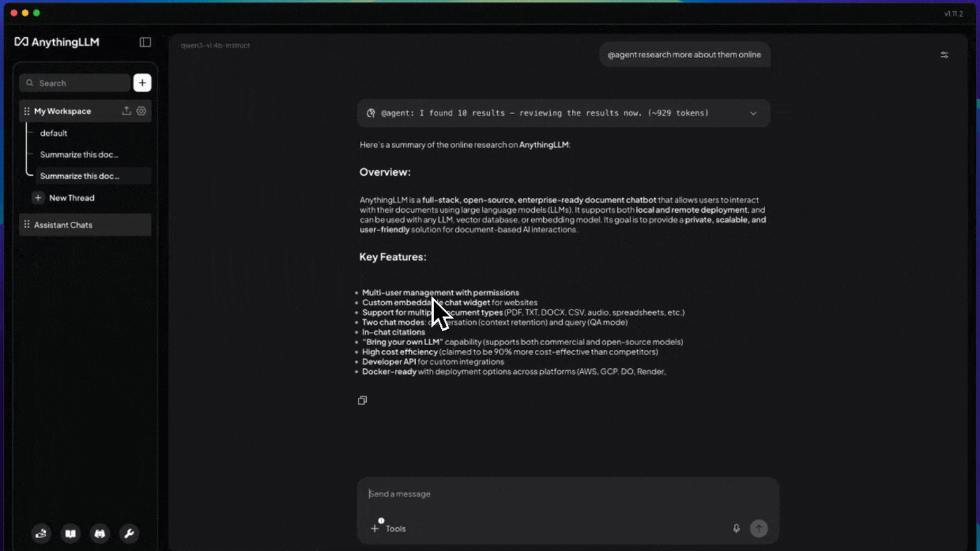Screen dimensions: 980x551
Task: Open the documentation book icon
Action: (x=71, y=534)
